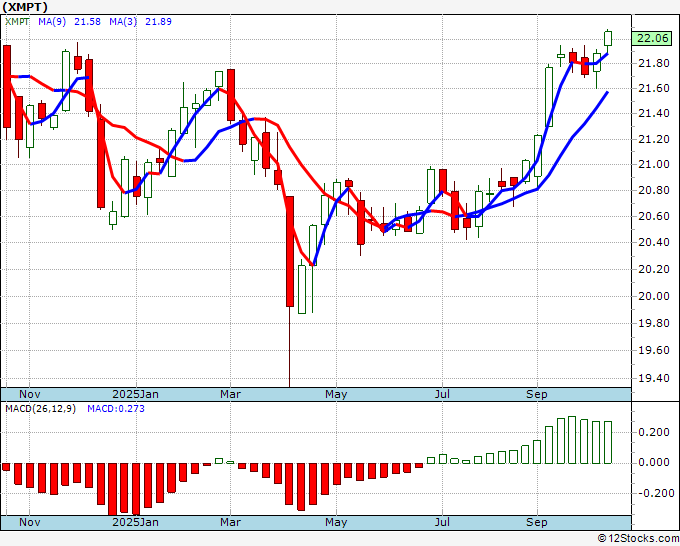Click Jul on the MACD panel date axis
680x546 pixels.
coord(442,522)
